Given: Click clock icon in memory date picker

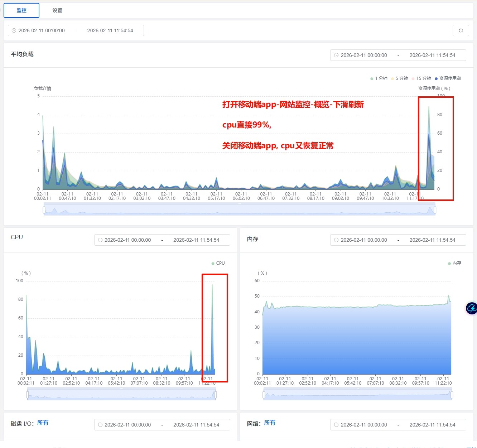Looking at the screenshot, I should click(x=336, y=240).
